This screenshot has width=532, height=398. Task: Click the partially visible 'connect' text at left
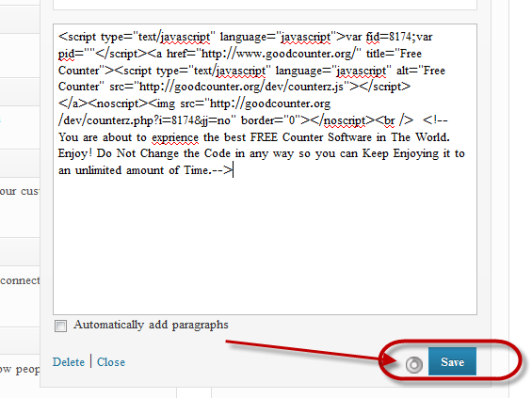[x=20, y=280]
